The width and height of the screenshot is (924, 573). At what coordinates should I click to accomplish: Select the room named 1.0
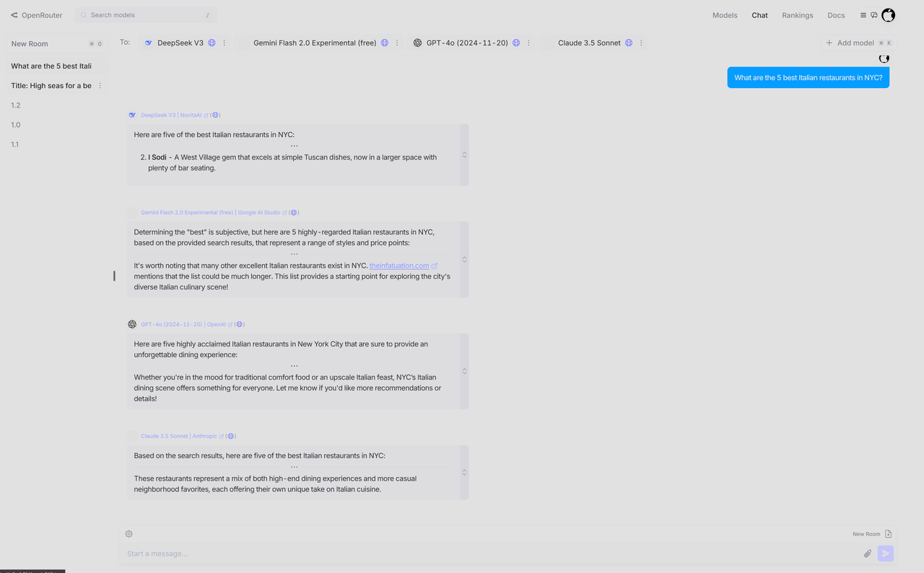coord(16,125)
